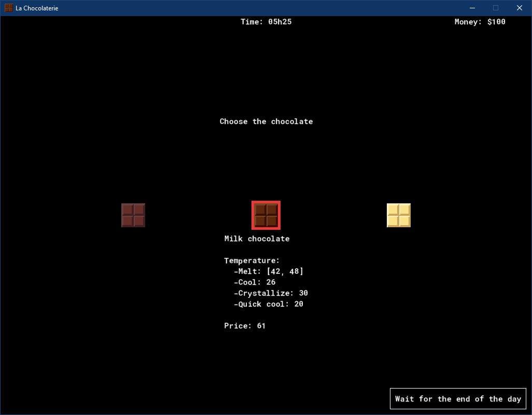This screenshot has height=415, width=532.
Task: Click the -Melt: label text
Action: pos(247,271)
